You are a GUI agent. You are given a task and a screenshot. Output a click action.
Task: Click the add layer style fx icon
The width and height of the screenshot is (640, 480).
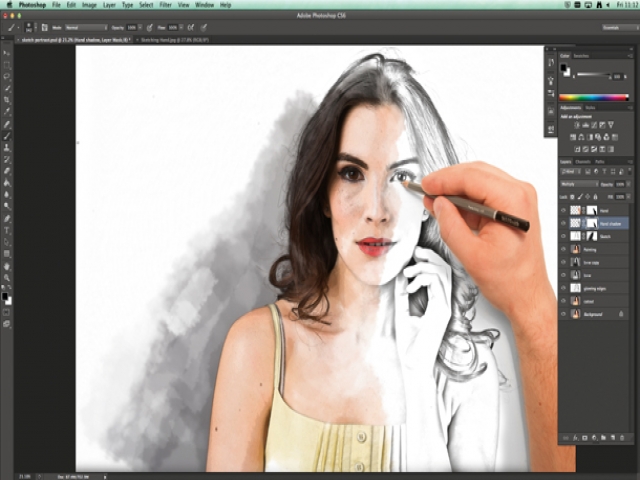pyautogui.click(x=576, y=438)
